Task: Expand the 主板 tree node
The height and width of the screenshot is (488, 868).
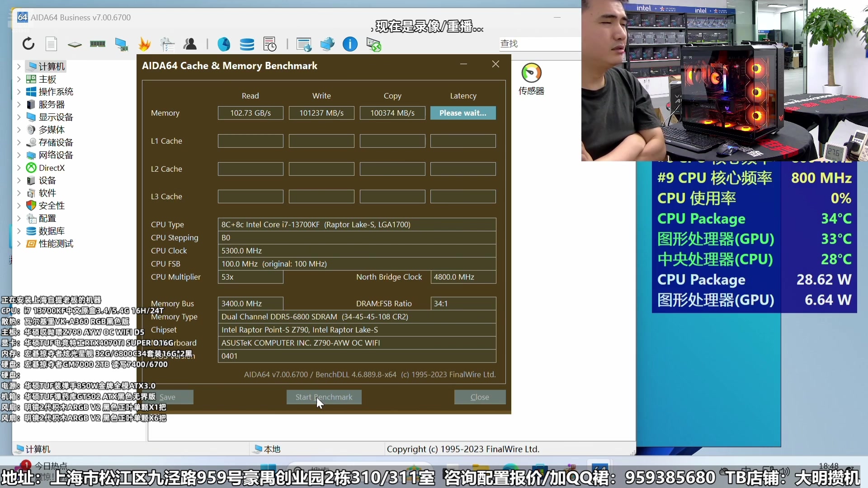Action: coord(19,79)
